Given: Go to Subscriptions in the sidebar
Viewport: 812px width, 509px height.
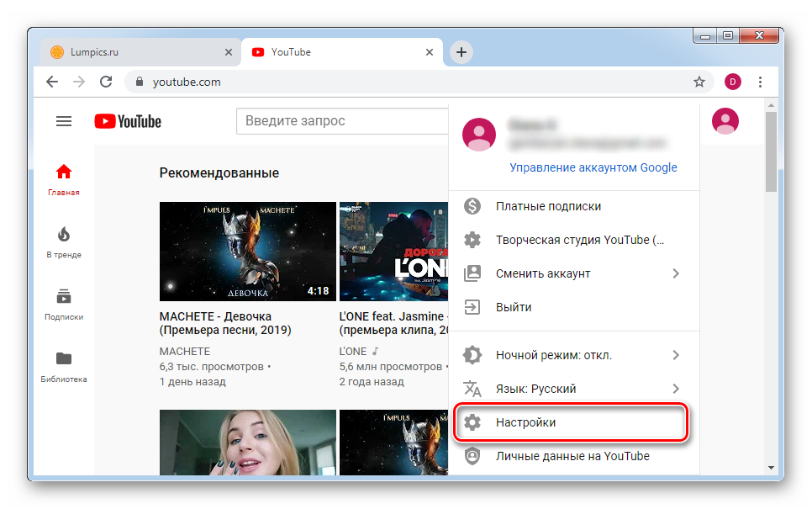Looking at the screenshot, I should (64, 304).
